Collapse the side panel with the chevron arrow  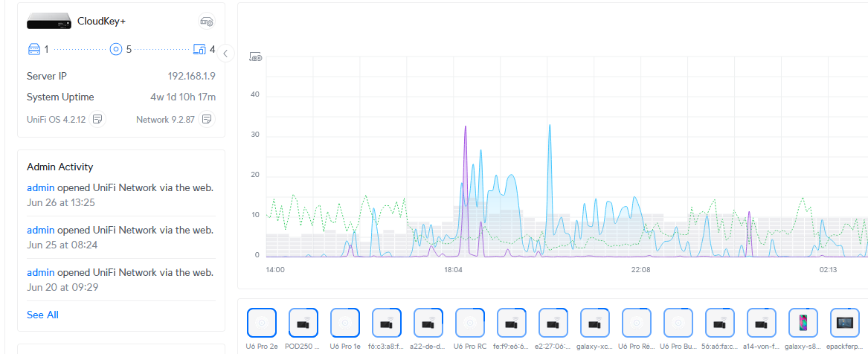coord(226,54)
